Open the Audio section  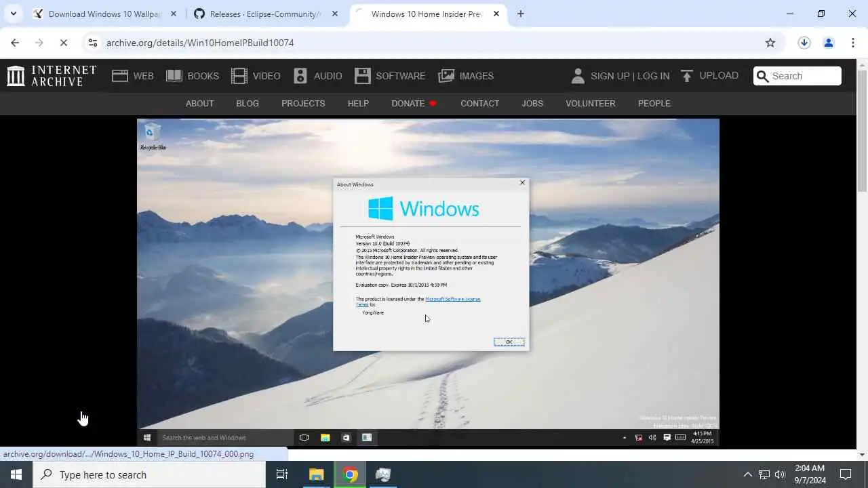[317, 76]
